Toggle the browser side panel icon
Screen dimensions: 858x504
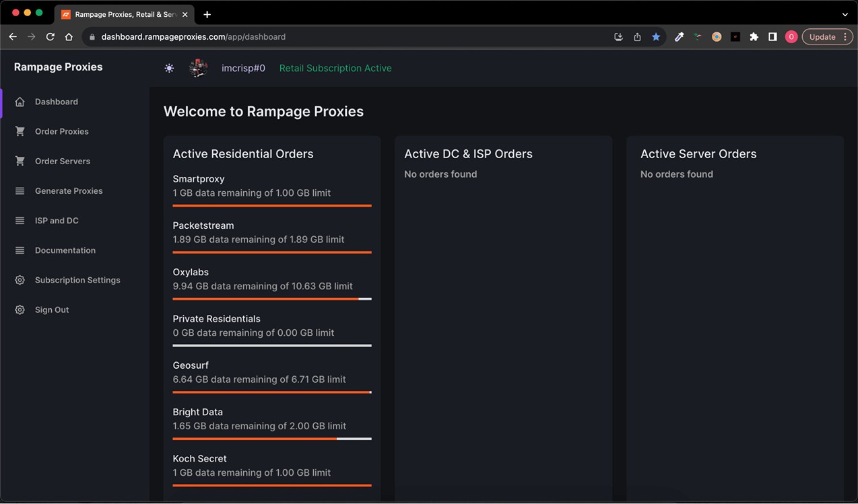click(x=772, y=36)
